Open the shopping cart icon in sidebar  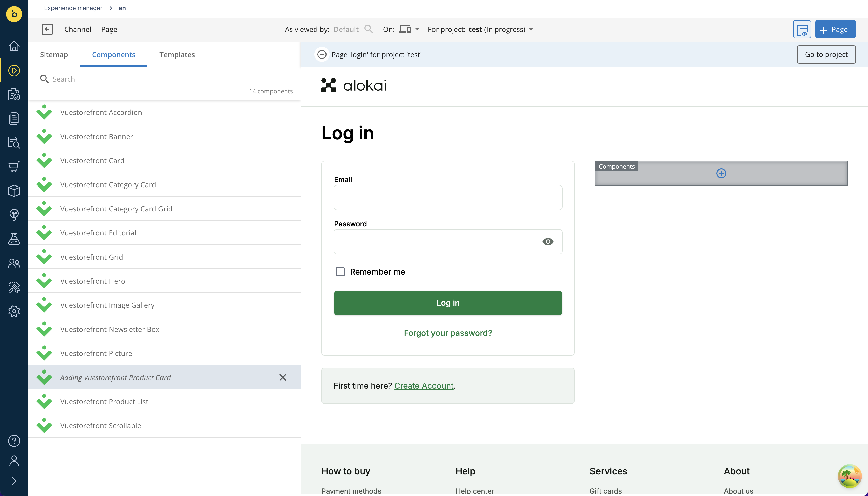tap(14, 167)
